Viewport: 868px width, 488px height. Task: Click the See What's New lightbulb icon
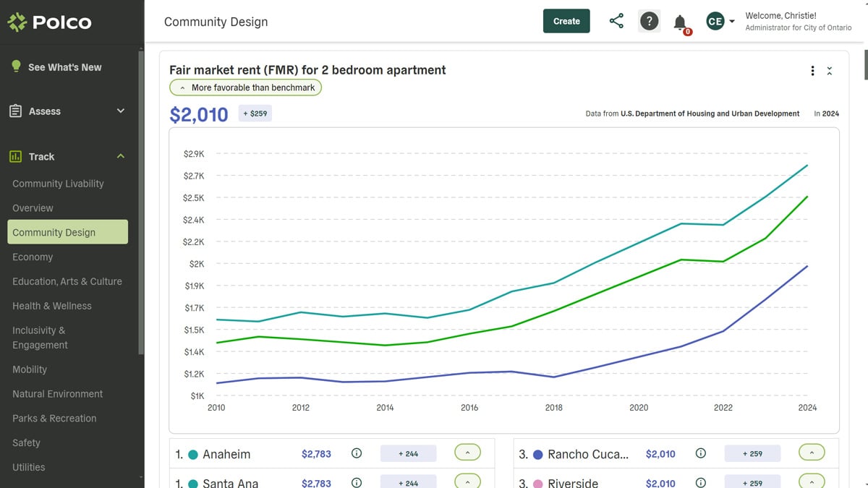16,66
